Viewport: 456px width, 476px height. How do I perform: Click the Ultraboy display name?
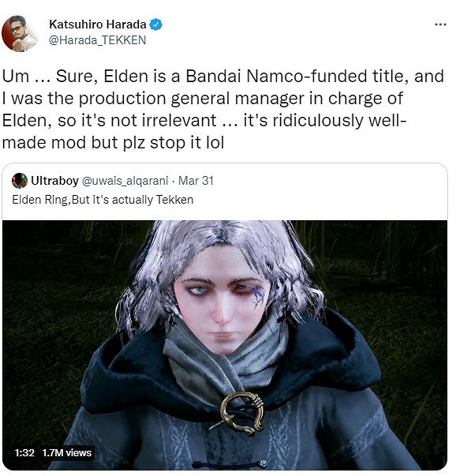[54, 181]
